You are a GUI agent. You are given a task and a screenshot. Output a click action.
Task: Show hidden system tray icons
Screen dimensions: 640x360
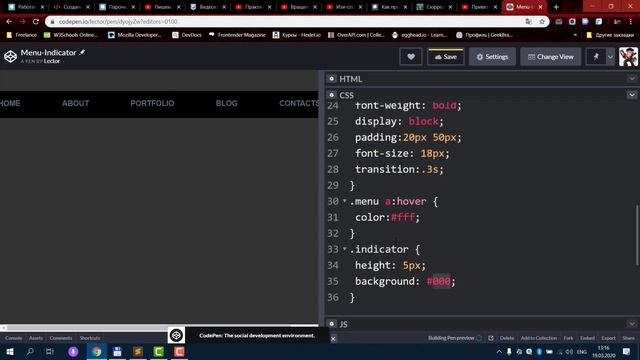pyautogui.click(x=499, y=351)
